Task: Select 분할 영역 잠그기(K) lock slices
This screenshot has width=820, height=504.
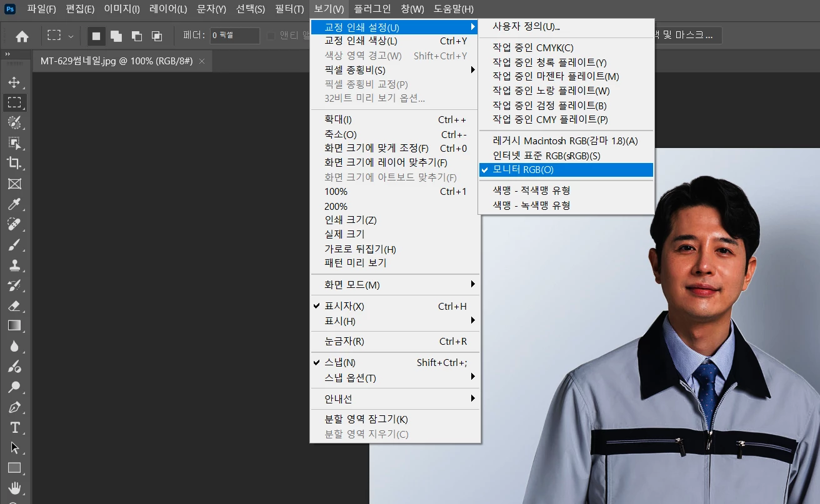Action: [x=396, y=419]
